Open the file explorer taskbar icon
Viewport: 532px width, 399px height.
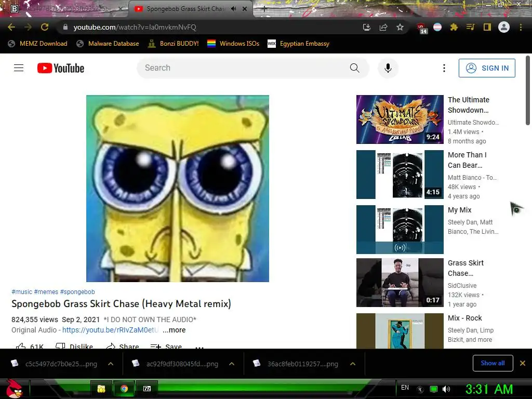(x=101, y=389)
